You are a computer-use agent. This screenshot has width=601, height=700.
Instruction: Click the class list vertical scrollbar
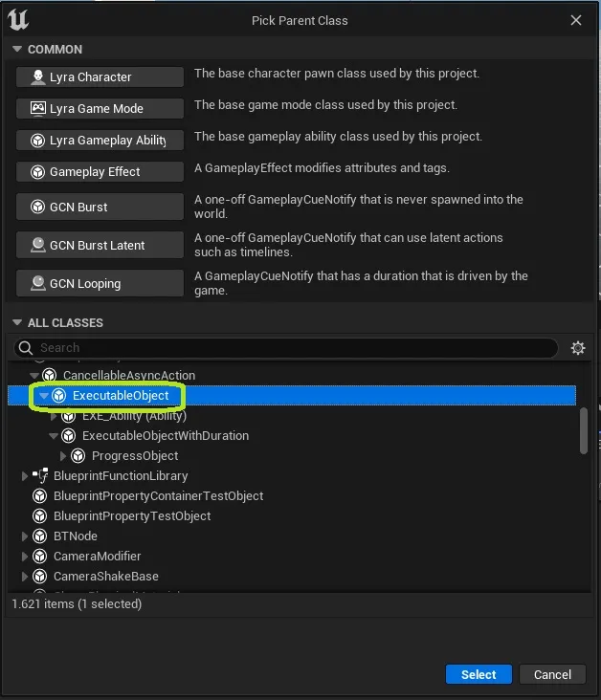coord(584,430)
